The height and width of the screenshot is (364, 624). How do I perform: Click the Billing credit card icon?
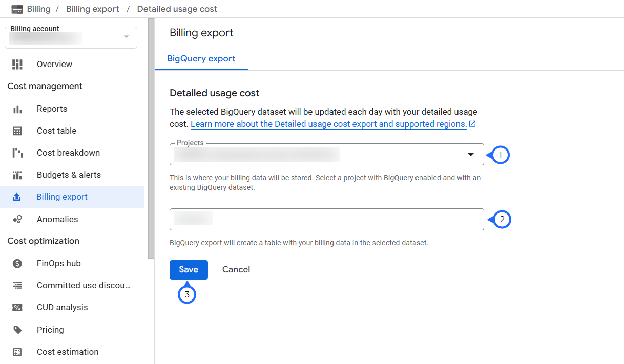[x=17, y=9]
